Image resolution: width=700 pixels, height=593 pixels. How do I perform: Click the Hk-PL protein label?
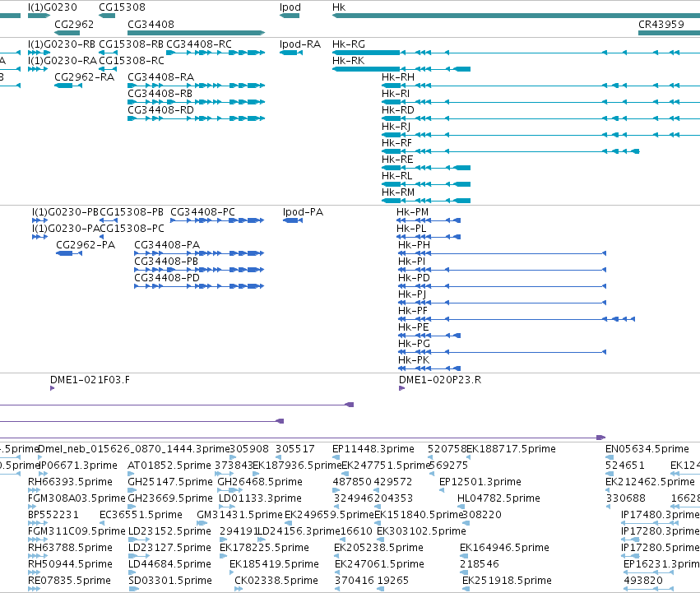(411, 229)
